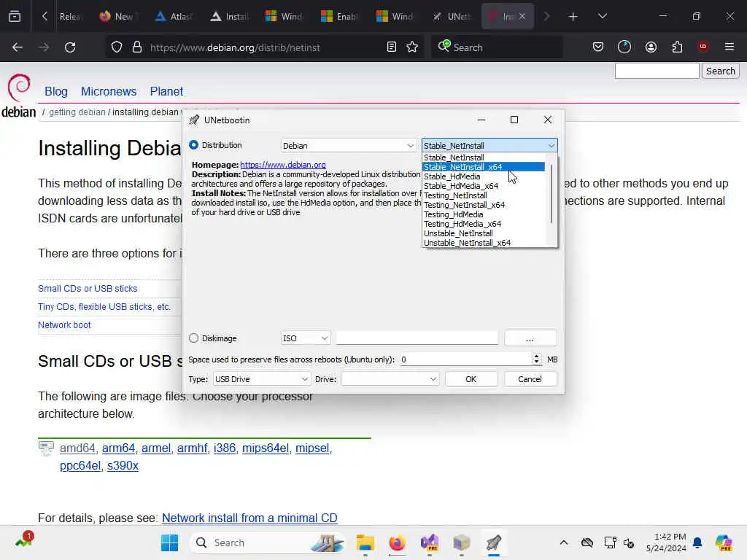Click the Debian site Search button
The image size is (747, 560).
[x=720, y=71]
